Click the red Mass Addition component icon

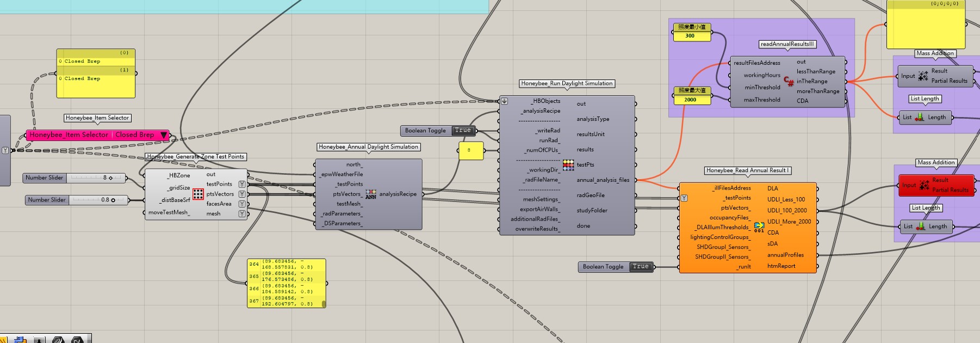pyautogui.click(x=924, y=185)
